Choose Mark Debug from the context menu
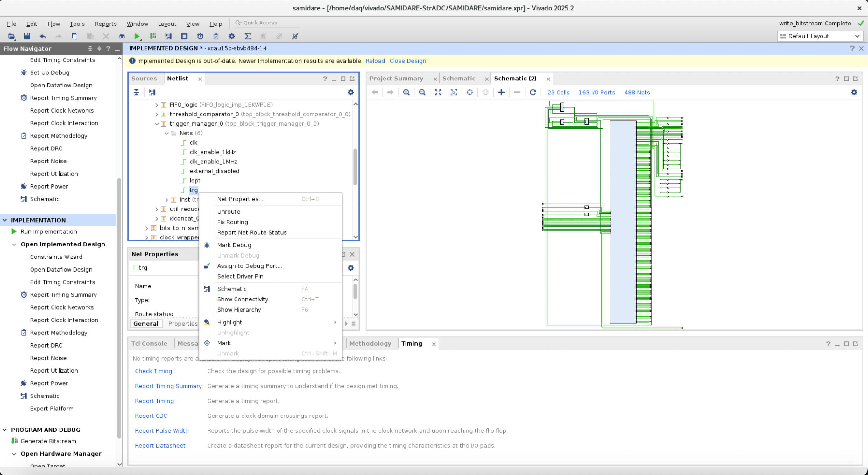The height and width of the screenshot is (475, 868). coord(234,245)
